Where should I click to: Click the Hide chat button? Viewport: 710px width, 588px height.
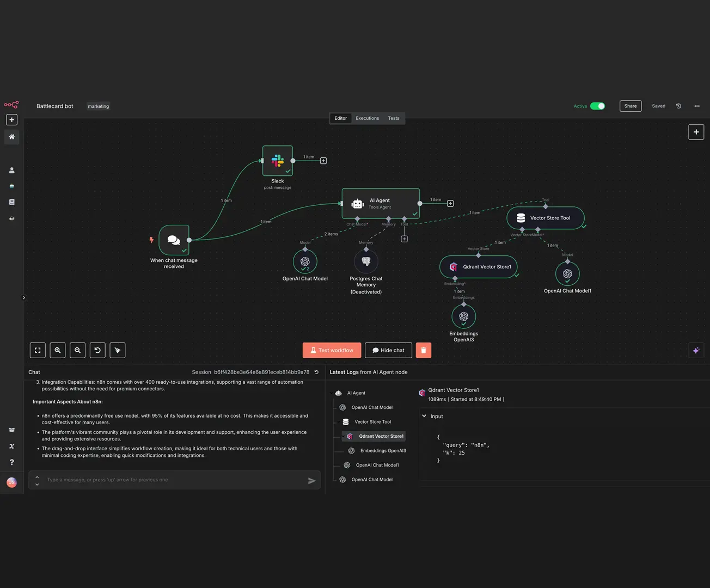pyautogui.click(x=388, y=350)
